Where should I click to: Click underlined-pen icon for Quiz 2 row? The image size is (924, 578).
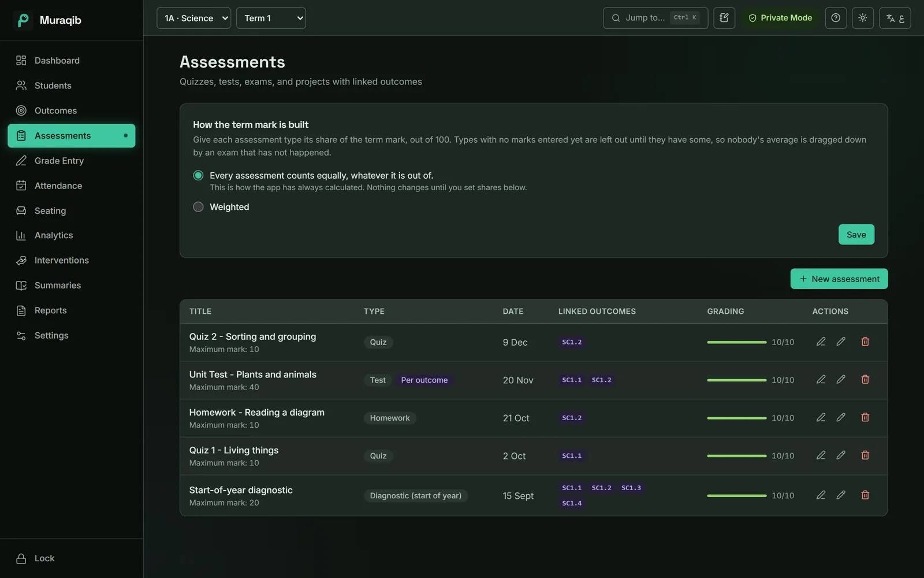pos(821,342)
